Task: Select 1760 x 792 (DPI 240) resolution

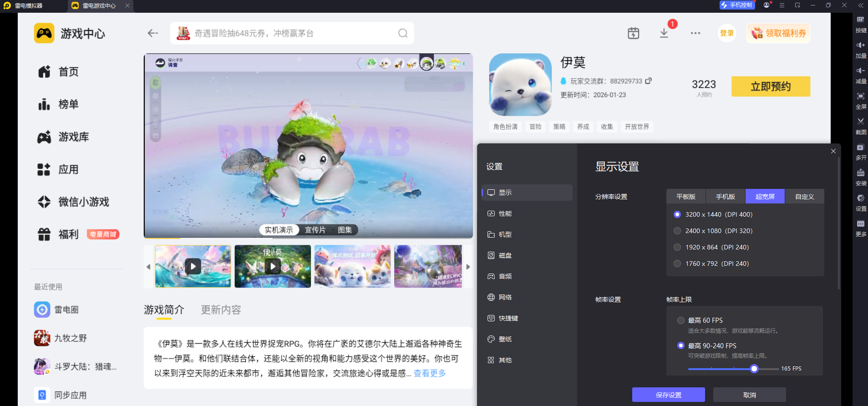Action: 677,264
